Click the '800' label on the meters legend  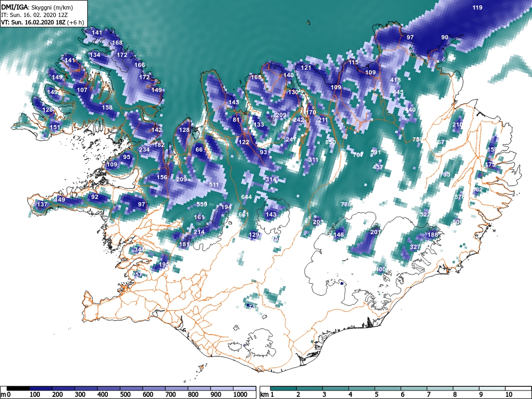[193, 395]
